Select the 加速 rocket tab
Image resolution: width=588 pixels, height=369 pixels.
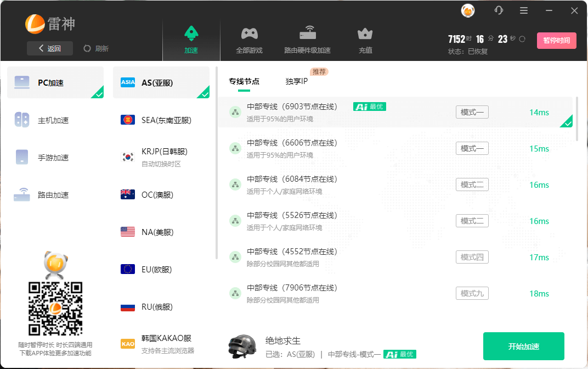point(191,34)
